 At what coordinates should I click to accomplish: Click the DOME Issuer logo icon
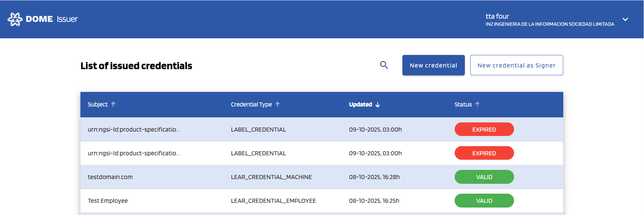click(x=15, y=19)
